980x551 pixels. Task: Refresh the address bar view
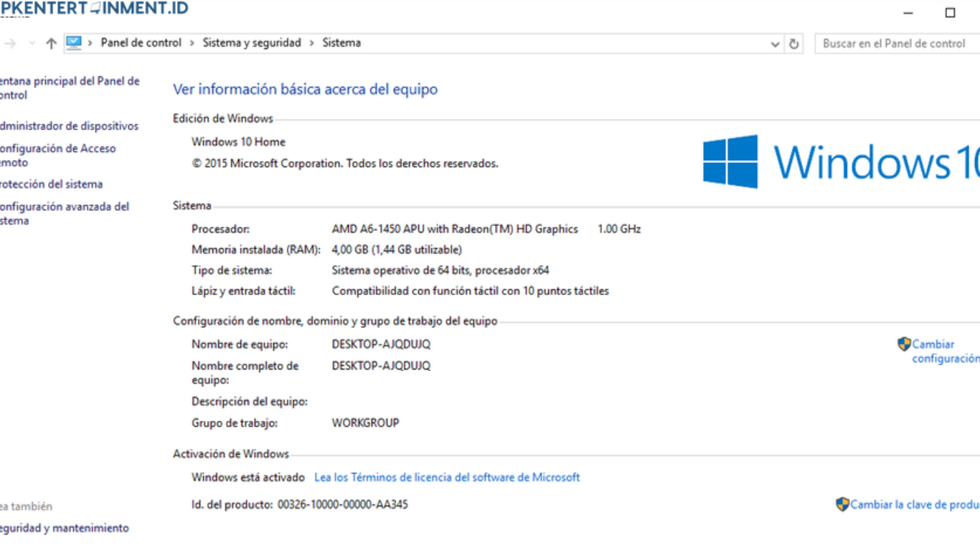click(793, 44)
